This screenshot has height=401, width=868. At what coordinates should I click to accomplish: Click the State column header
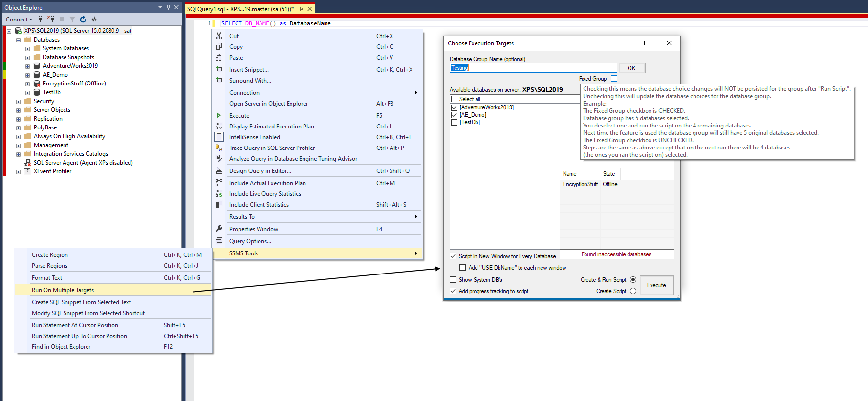(610, 174)
